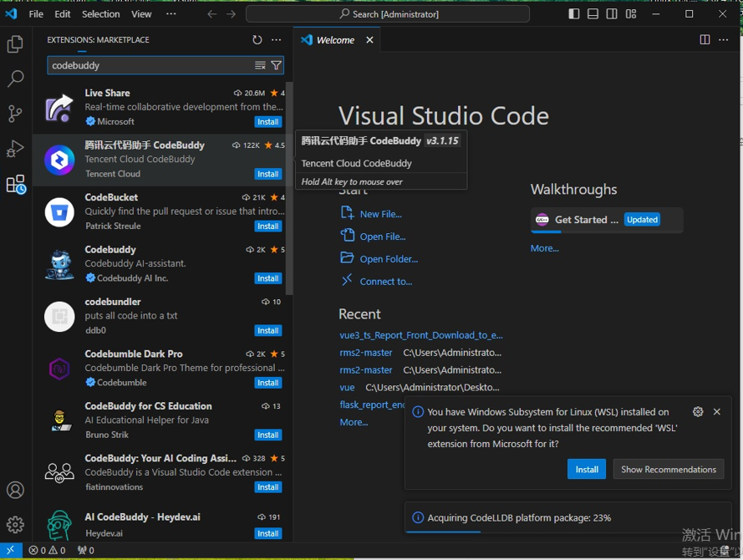Image resolution: width=743 pixels, height=560 pixels.
Task: Toggle the bottom panel layout icon
Action: coord(593,13)
